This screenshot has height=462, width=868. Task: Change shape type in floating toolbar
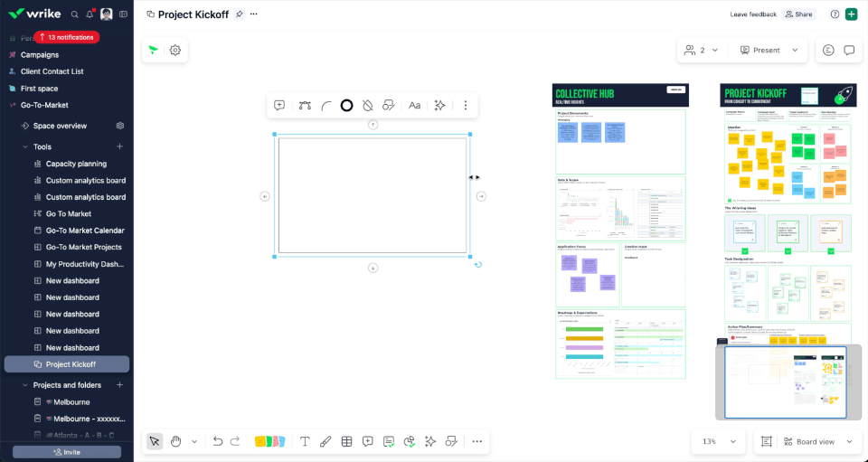[389, 105]
